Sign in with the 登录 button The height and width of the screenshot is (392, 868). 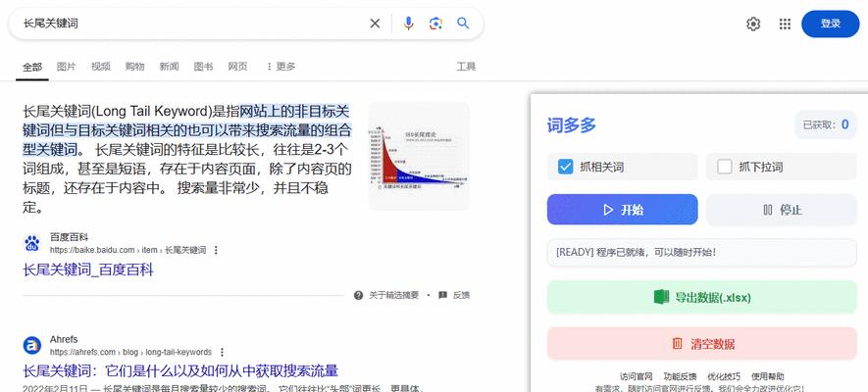pyautogui.click(x=831, y=24)
